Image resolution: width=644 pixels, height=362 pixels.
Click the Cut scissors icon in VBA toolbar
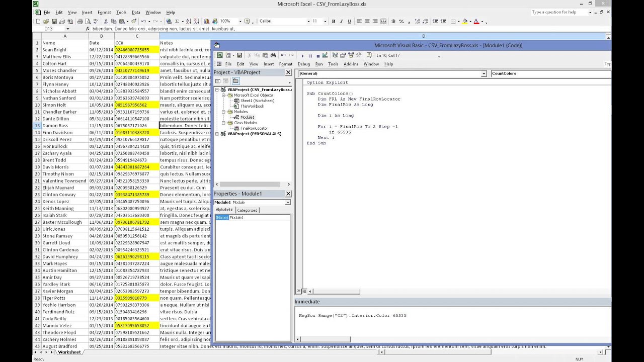(x=250, y=55)
